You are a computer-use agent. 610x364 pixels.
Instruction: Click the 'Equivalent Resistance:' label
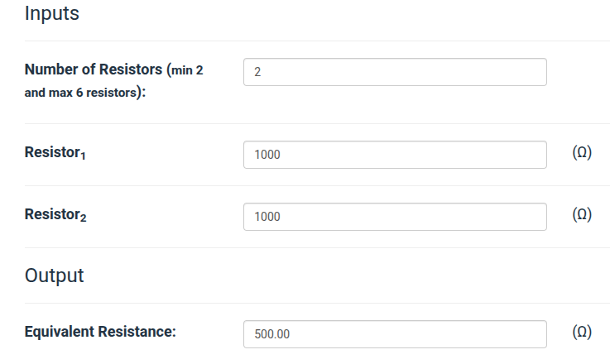coord(100,332)
